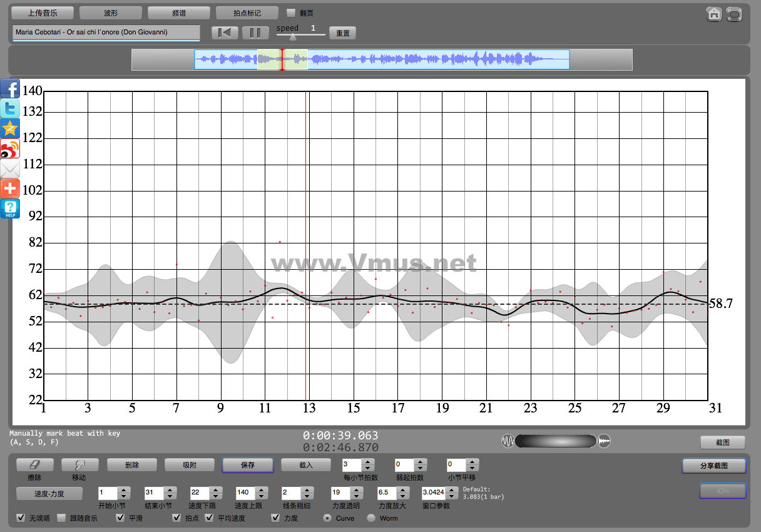Click the 保存 save button

pos(248,465)
